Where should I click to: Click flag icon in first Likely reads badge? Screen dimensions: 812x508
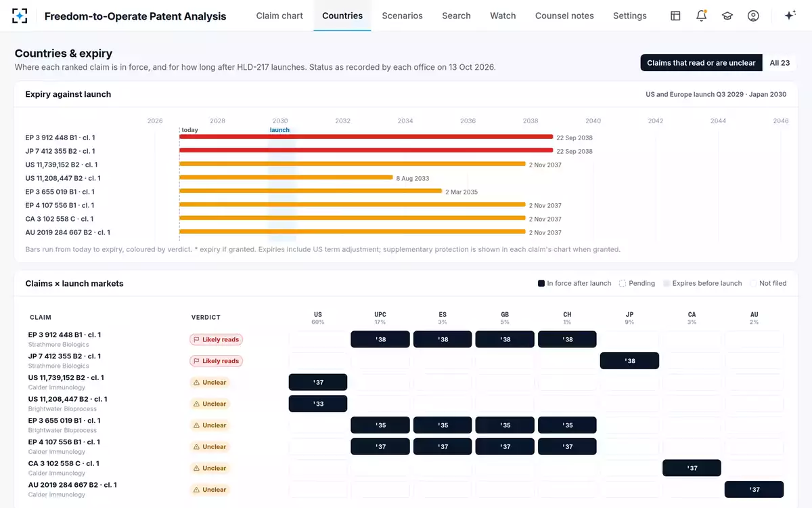(196, 339)
